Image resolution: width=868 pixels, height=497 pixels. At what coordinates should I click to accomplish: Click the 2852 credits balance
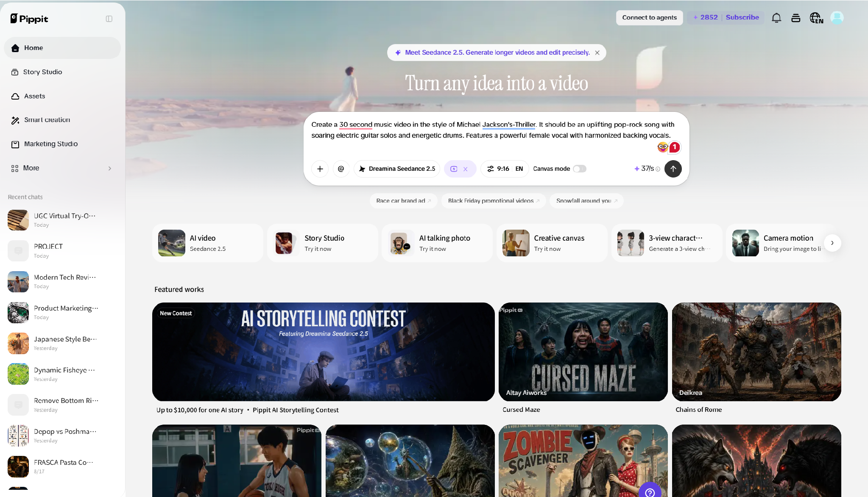click(706, 17)
